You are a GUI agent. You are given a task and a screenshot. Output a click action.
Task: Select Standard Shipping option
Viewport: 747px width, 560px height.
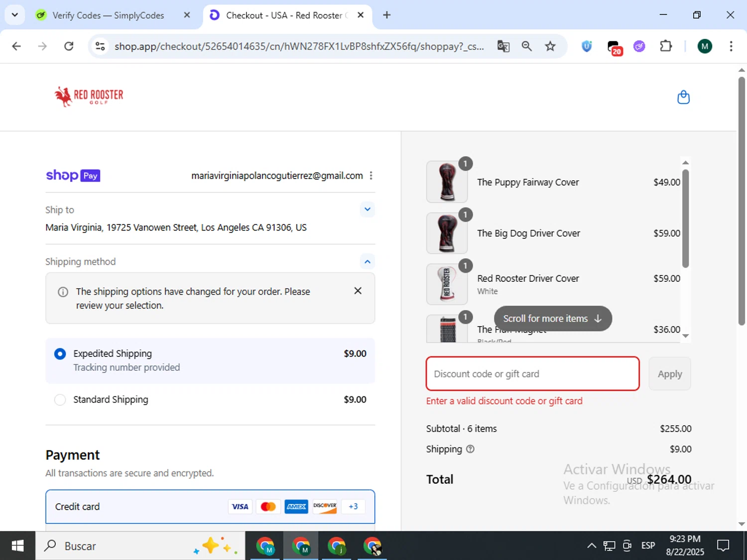click(x=210, y=400)
